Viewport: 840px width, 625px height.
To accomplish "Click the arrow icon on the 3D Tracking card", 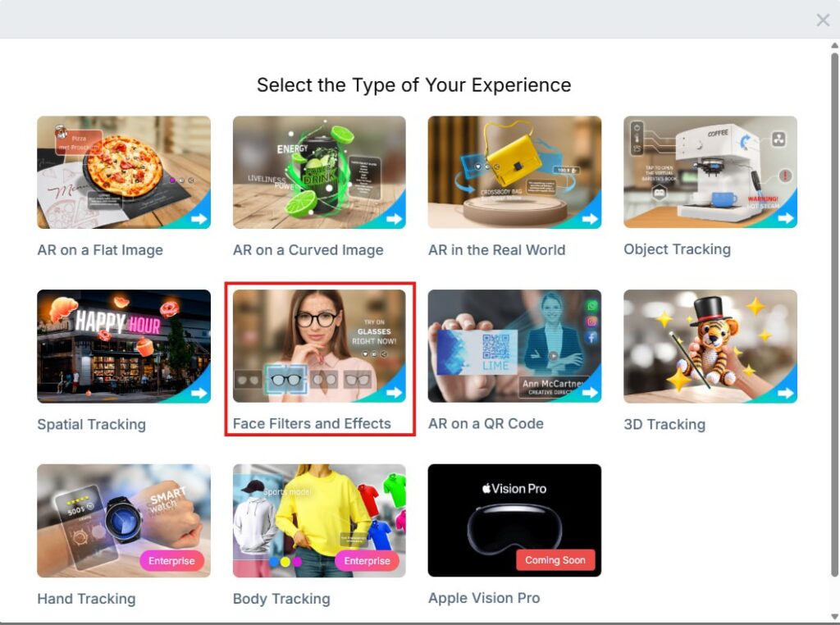I will [x=786, y=393].
